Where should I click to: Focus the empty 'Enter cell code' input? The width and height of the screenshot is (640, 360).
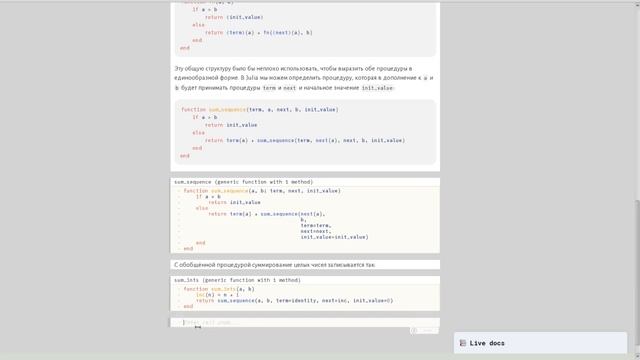[305, 322]
